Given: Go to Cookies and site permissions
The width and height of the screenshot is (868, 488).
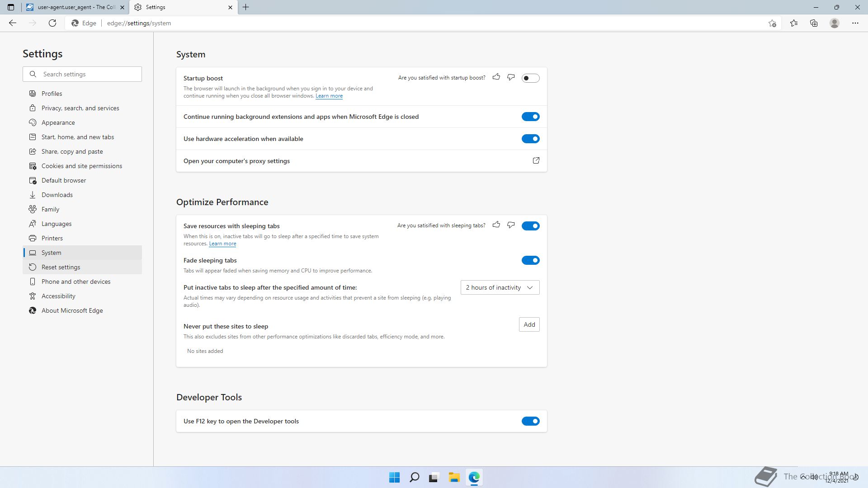Looking at the screenshot, I should pos(82,166).
